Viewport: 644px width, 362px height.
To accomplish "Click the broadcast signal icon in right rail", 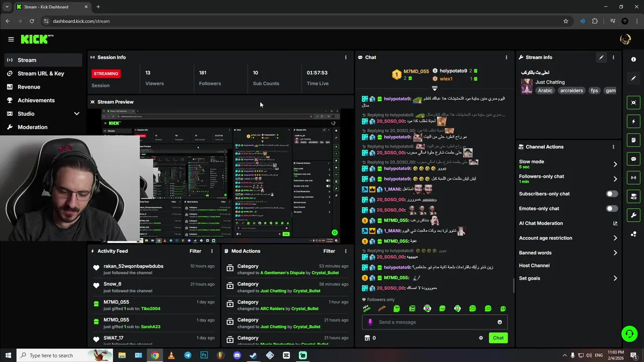I will [633, 177].
